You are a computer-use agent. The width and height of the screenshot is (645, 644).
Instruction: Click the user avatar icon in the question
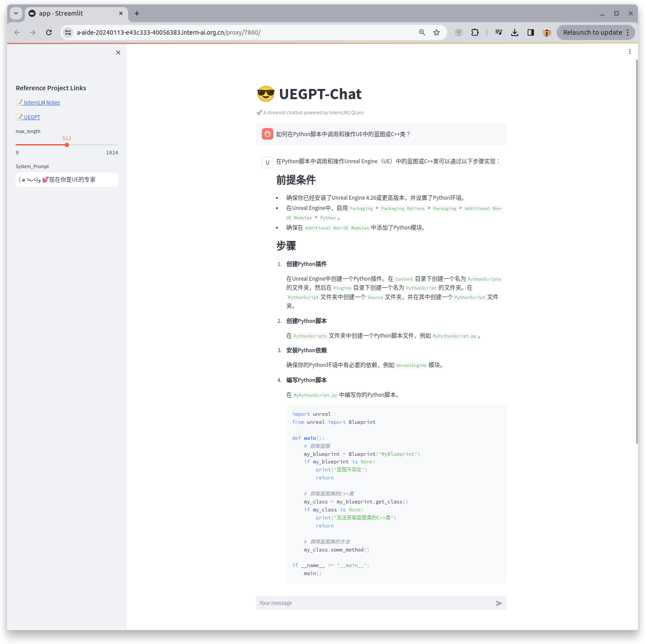tap(268, 134)
